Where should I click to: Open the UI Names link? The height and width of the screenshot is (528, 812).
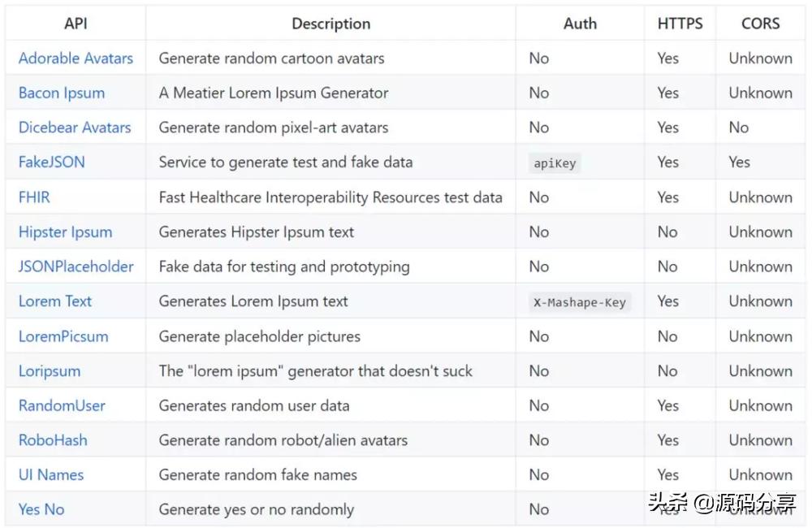tap(51, 475)
